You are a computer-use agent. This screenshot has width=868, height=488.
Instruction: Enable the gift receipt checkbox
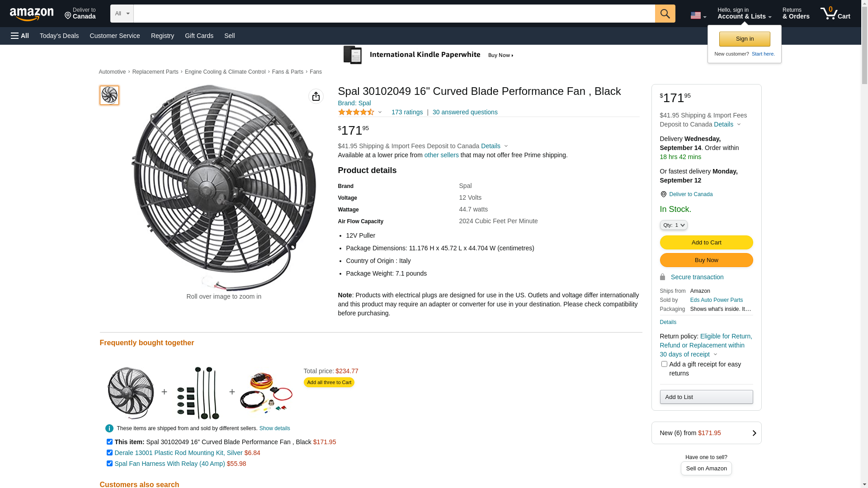[x=664, y=364]
